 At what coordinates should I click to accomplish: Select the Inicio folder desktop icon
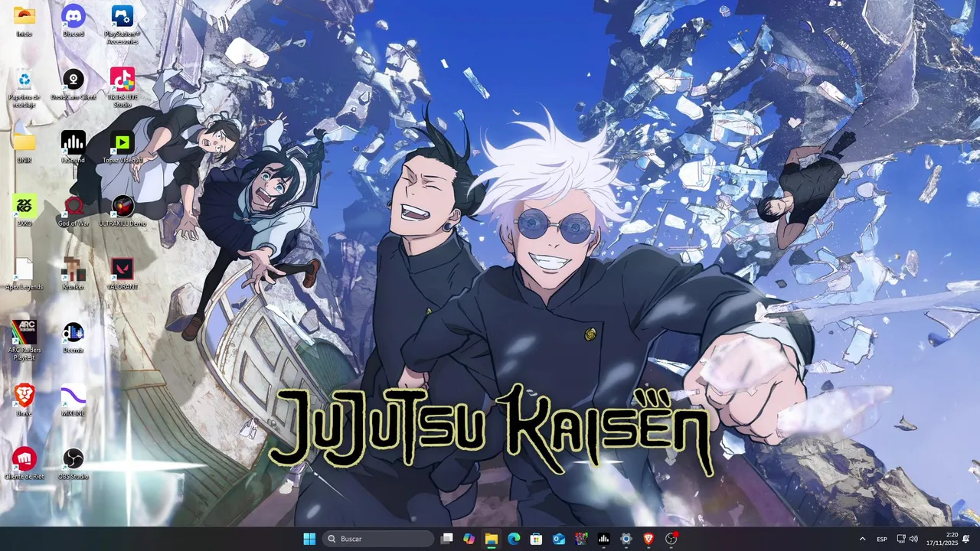click(x=24, y=21)
